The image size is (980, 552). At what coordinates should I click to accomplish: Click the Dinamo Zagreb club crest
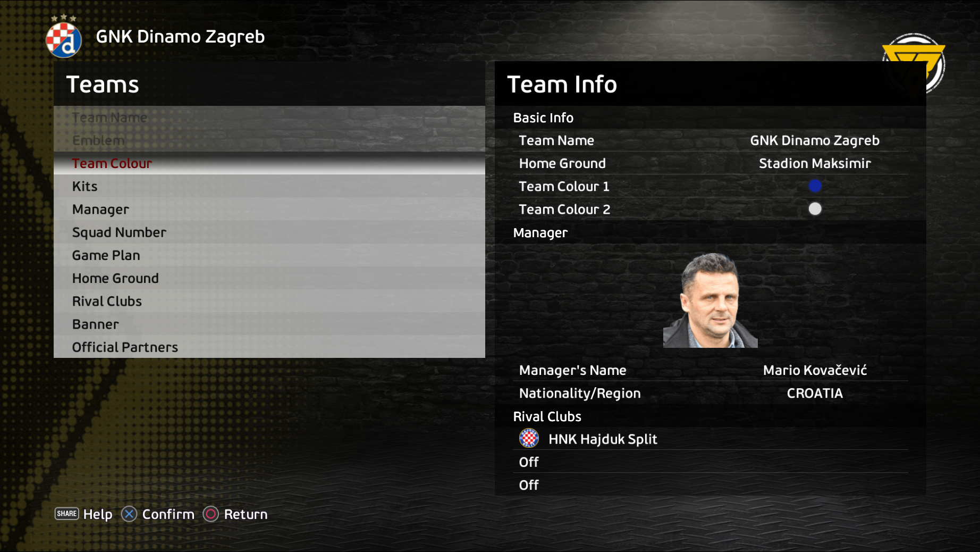click(x=64, y=37)
